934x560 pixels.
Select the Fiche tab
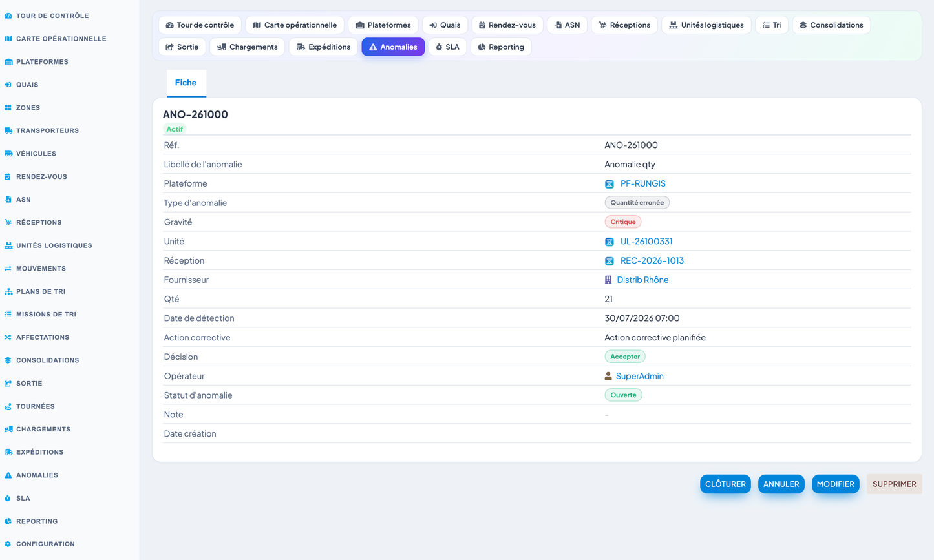click(x=186, y=83)
